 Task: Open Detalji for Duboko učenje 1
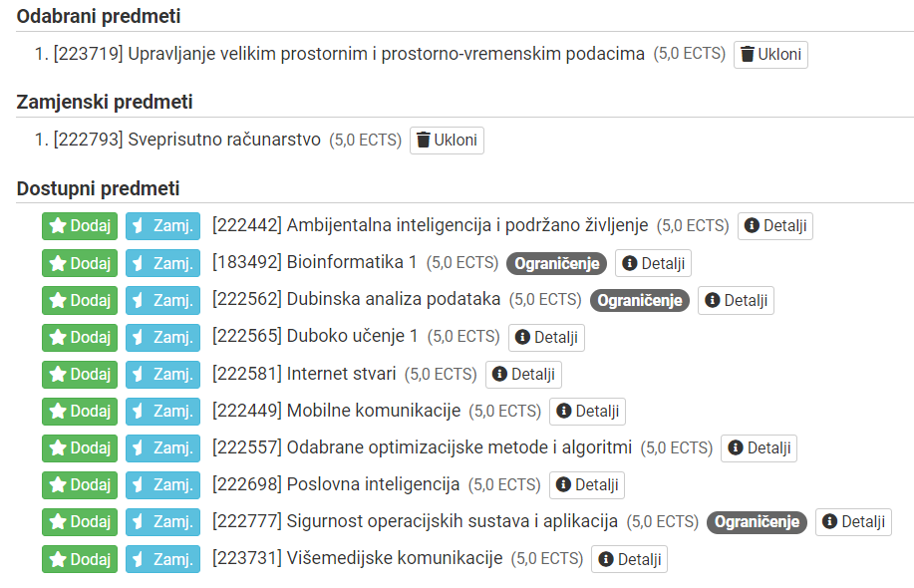coord(547,338)
